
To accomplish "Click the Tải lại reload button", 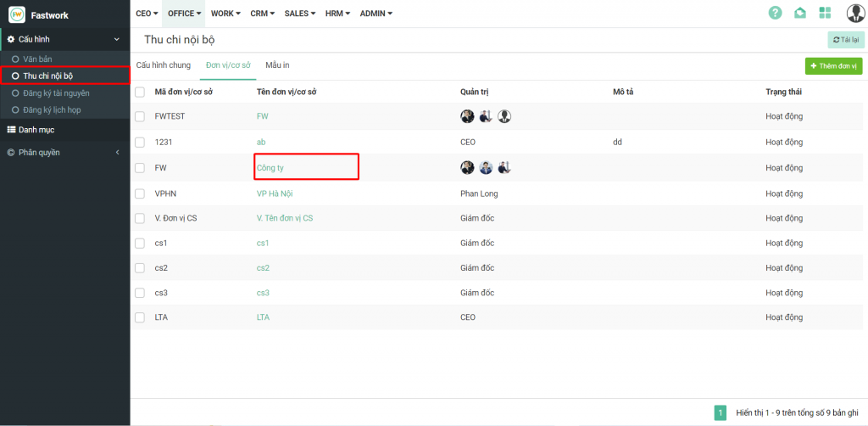I will [x=845, y=39].
